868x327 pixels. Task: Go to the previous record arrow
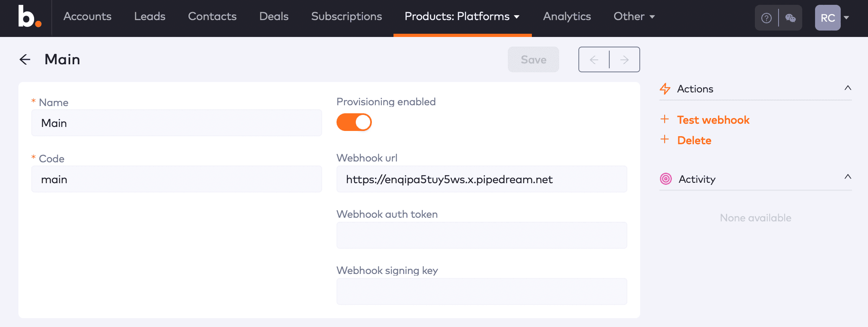[594, 60]
